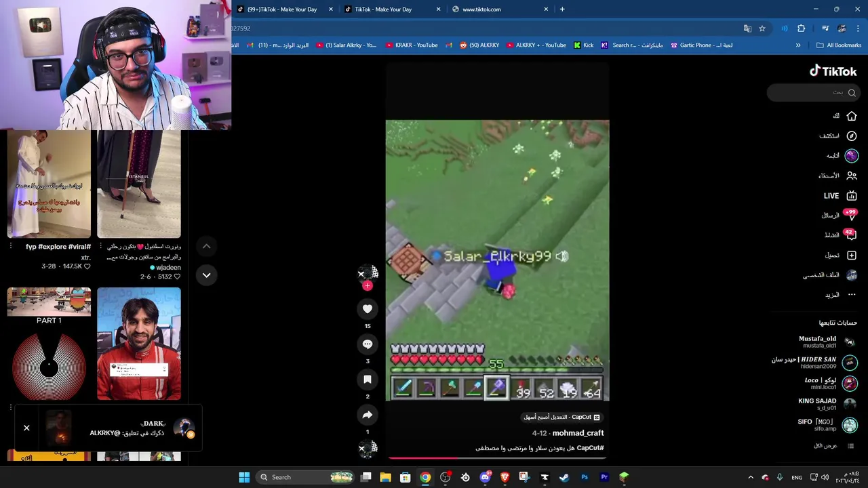Open the ENG input language selector
The image size is (868, 488).
797,477
